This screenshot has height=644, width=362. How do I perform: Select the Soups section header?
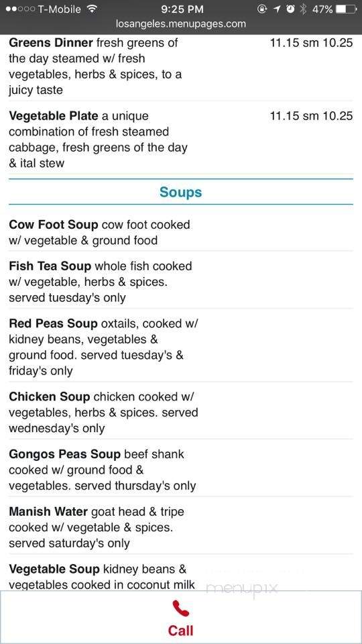(180, 192)
